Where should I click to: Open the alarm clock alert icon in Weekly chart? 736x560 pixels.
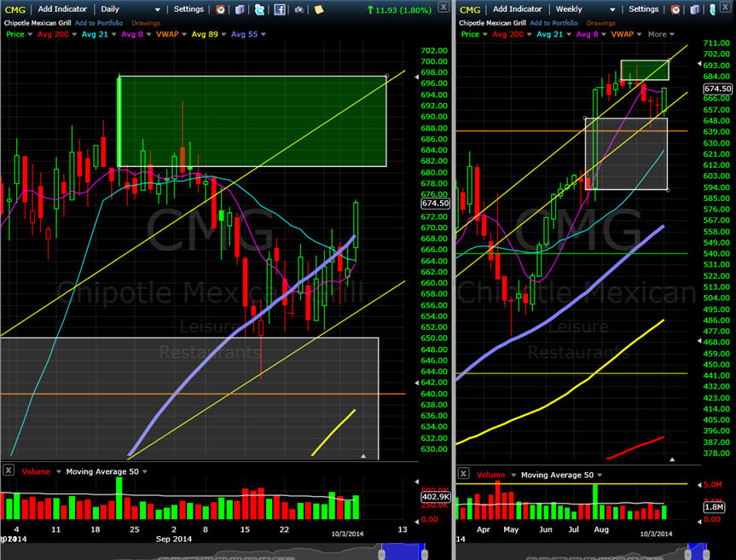(x=675, y=9)
